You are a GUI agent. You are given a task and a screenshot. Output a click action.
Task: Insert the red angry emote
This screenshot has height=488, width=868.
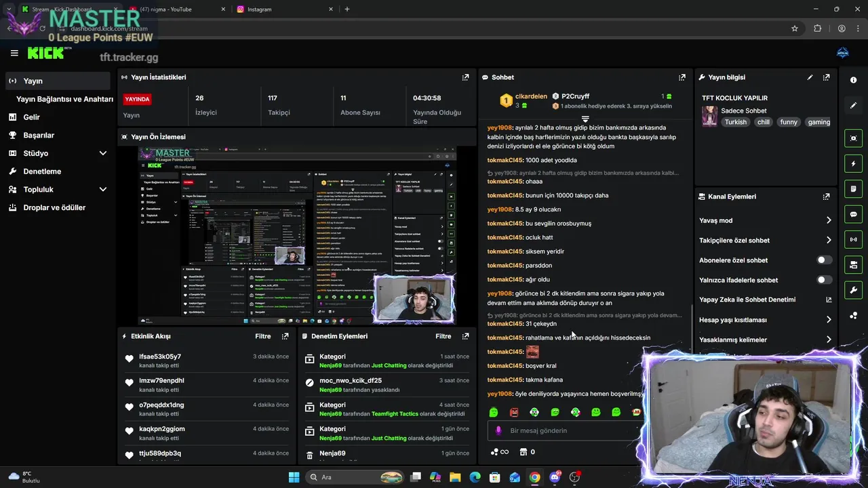pyautogui.click(x=514, y=412)
